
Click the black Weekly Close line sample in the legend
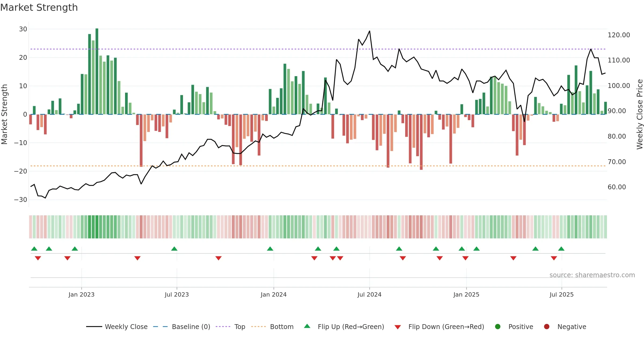(x=94, y=327)
